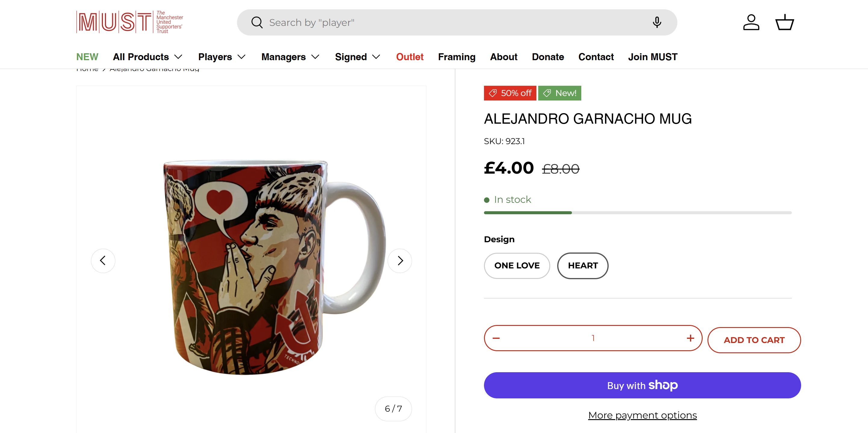Click the ADD TO CART button

(x=754, y=340)
